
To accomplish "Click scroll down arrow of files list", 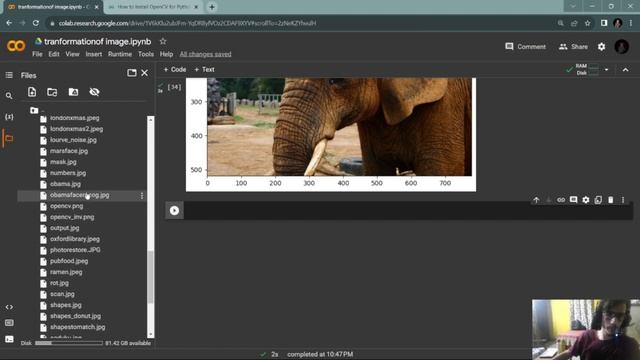I will pos(151,334).
